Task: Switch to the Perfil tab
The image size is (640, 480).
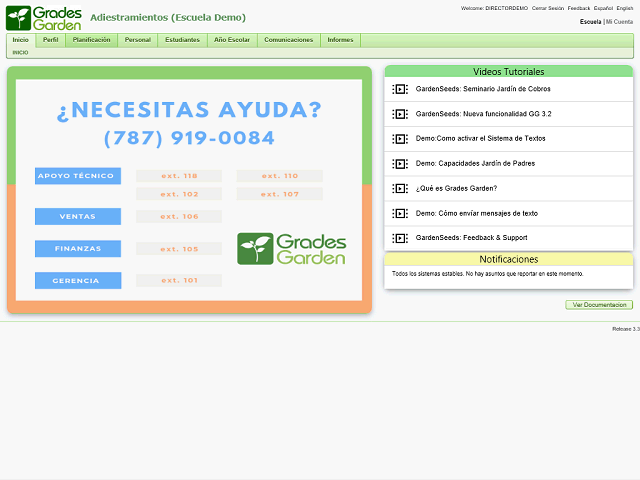Action: tap(51, 40)
